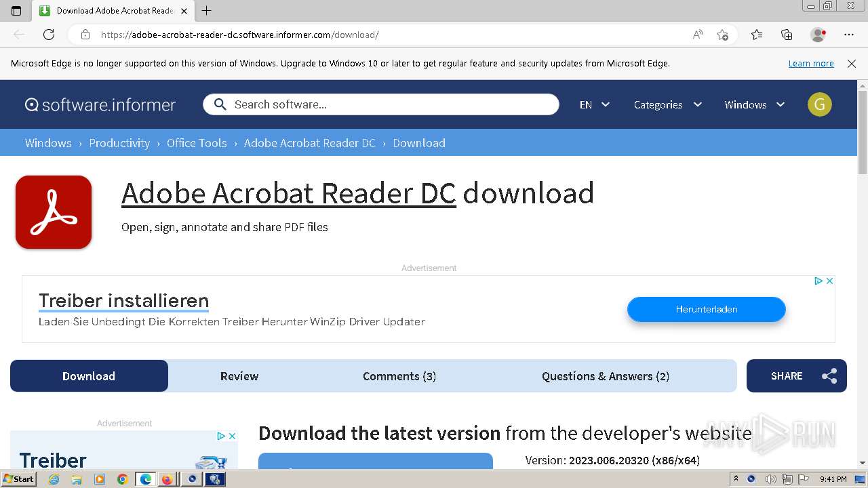Click the SHARE button
868x488 pixels.
click(796, 376)
